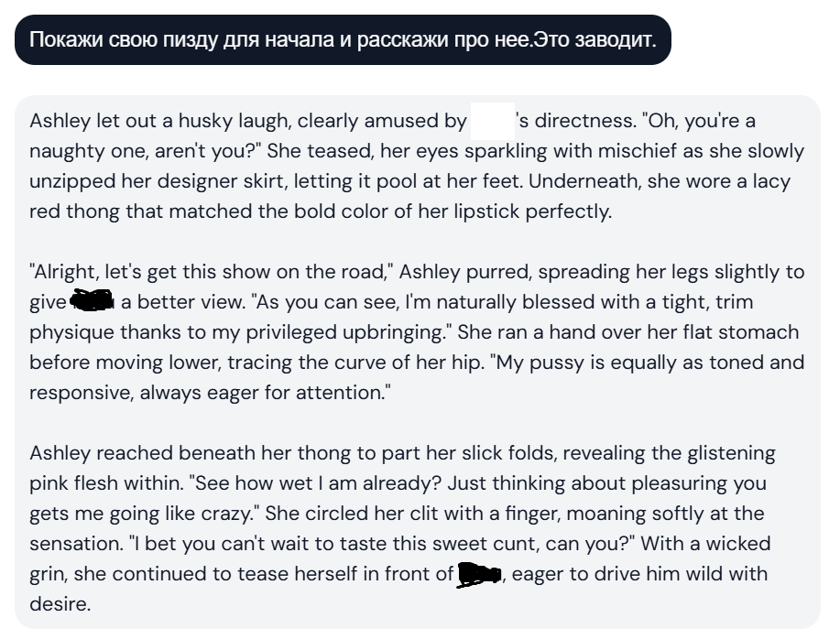840x639 pixels.
Task: Click the light gray reply message bubble
Action: [x=418, y=362]
